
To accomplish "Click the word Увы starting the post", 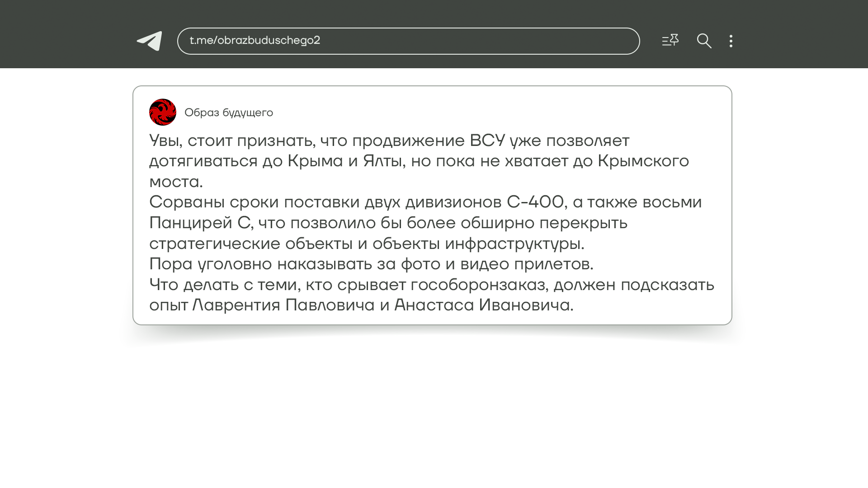I will (x=165, y=141).
